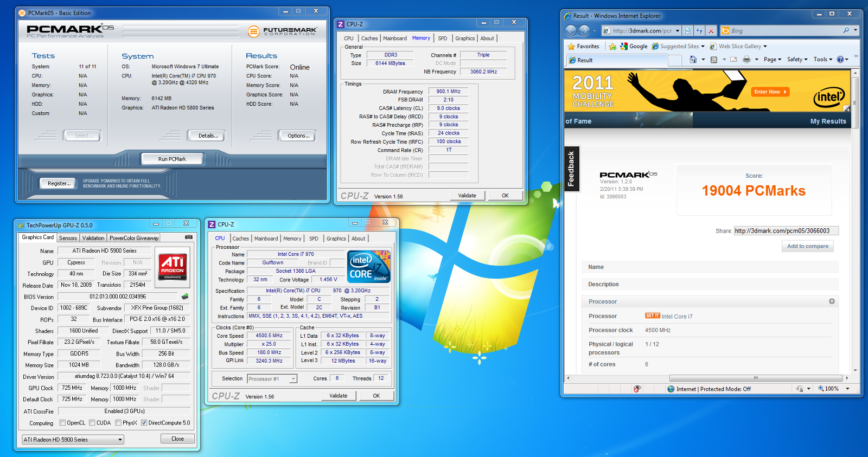The image size is (868, 457).
Task: Open the Processor #1 selection dropdown in CPU-Z
Action: coord(272,379)
